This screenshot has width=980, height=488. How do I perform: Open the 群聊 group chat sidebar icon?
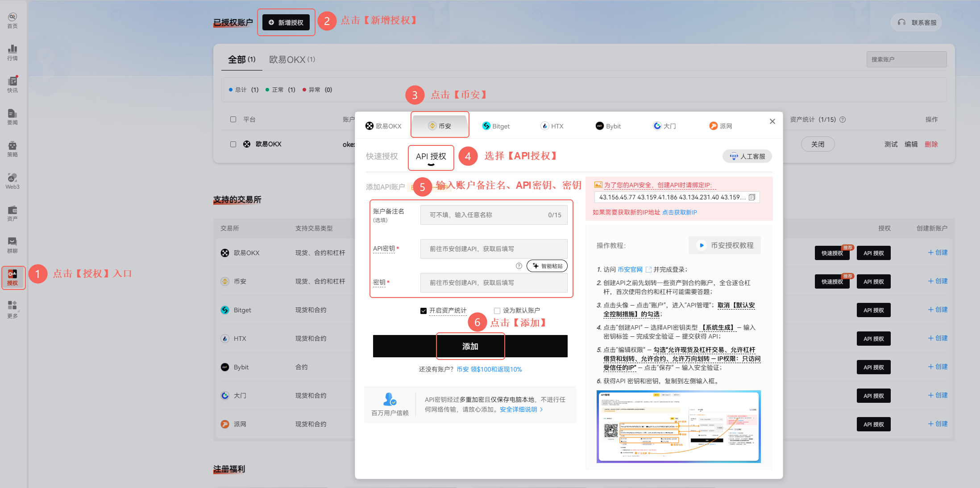[x=12, y=245]
